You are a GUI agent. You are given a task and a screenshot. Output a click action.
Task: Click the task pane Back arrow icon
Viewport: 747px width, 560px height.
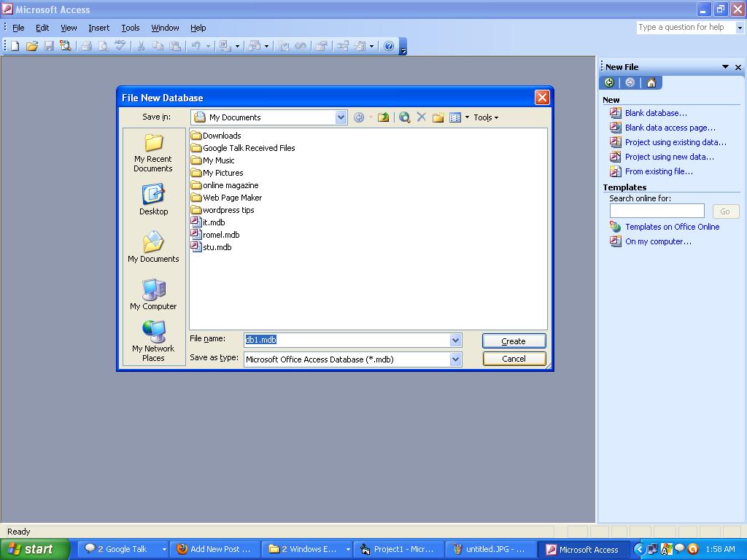pos(609,82)
